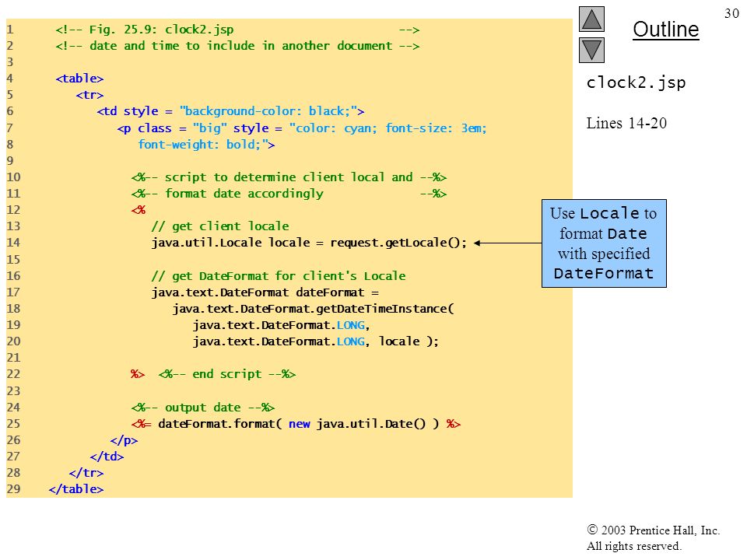Screen dimensions: 747x560
Task: Click the 'end script' comment
Action: (x=227, y=374)
